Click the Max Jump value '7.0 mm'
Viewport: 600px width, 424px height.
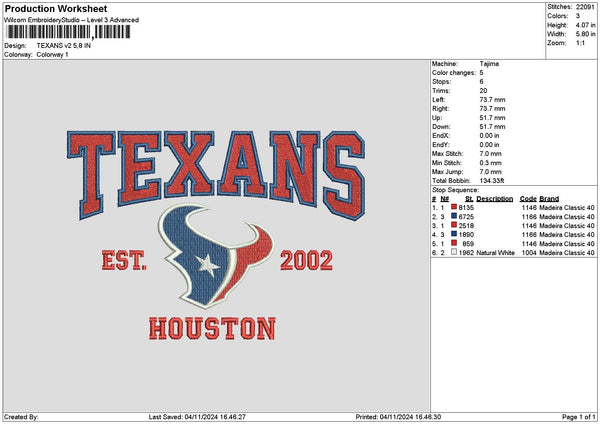point(491,172)
